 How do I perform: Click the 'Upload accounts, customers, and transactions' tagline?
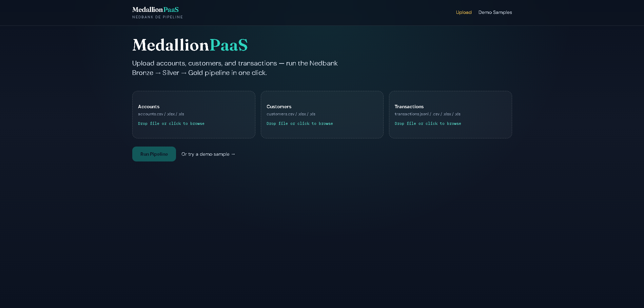point(235,68)
